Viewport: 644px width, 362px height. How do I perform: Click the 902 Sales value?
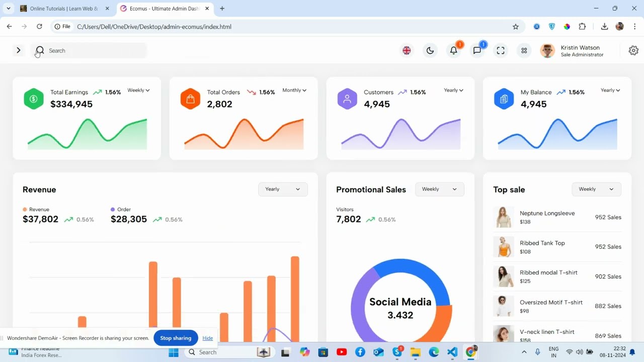point(608,277)
